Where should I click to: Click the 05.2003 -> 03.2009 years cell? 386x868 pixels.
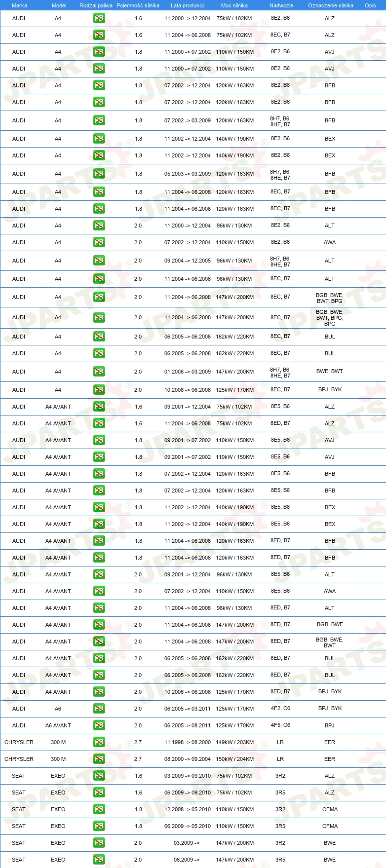pos(188,174)
